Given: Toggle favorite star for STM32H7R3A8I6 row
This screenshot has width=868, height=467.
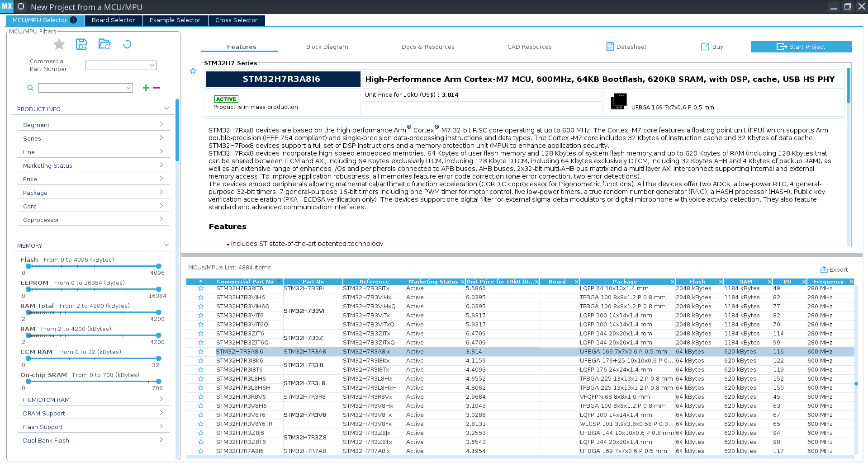Looking at the screenshot, I should [201, 352].
